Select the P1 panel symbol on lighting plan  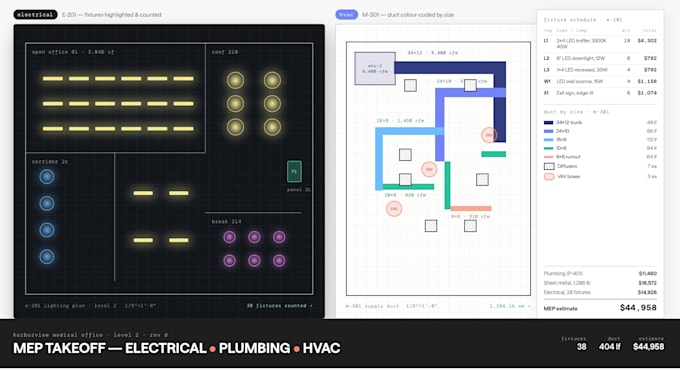(x=294, y=171)
